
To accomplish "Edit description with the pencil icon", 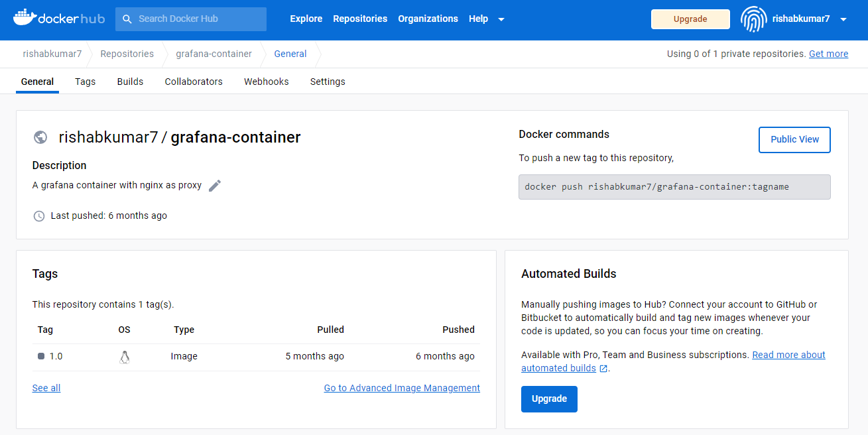I will coord(215,186).
